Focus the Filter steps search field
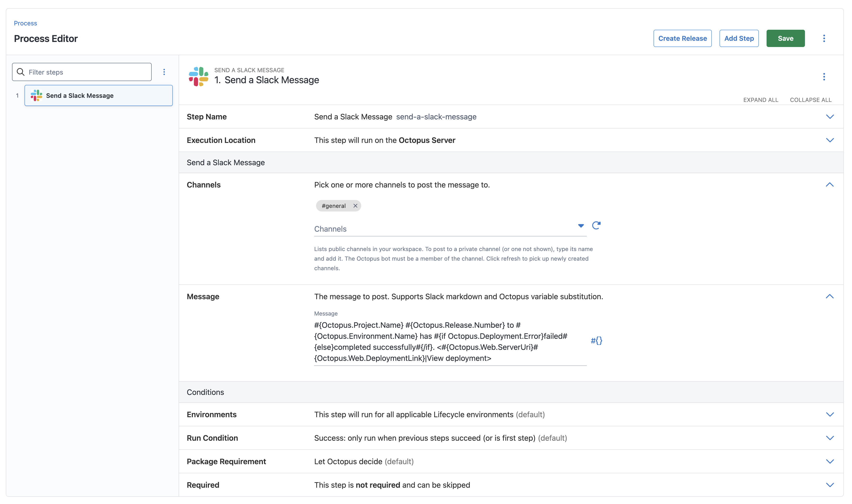The width and height of the screenshot is (852, 504). (x=82, y=72)
